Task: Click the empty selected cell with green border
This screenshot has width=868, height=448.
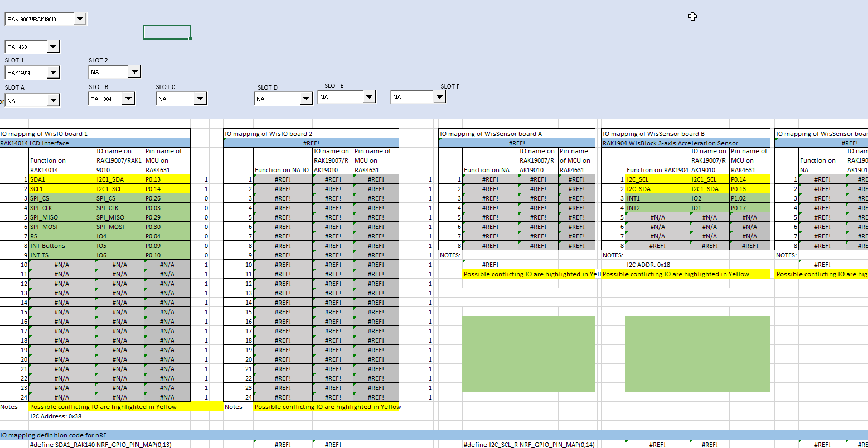Action: 167,32
